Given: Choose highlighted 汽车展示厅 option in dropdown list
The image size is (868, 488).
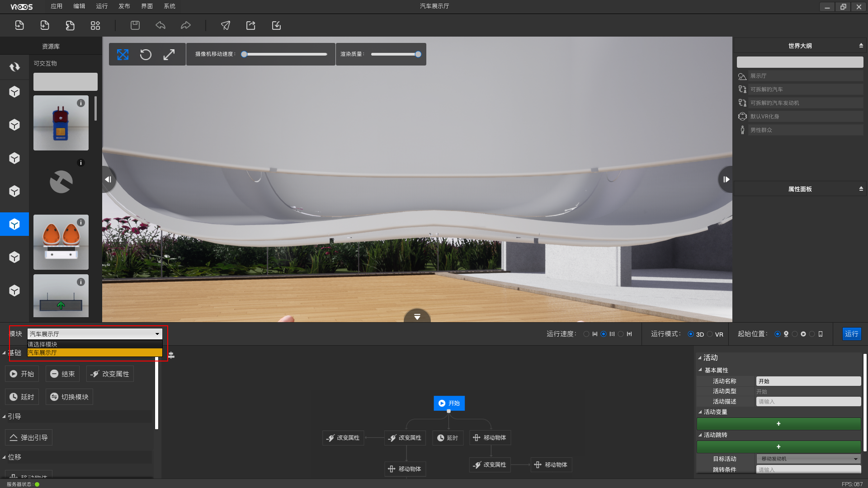Looking at the screenshot, I should 94,352.
